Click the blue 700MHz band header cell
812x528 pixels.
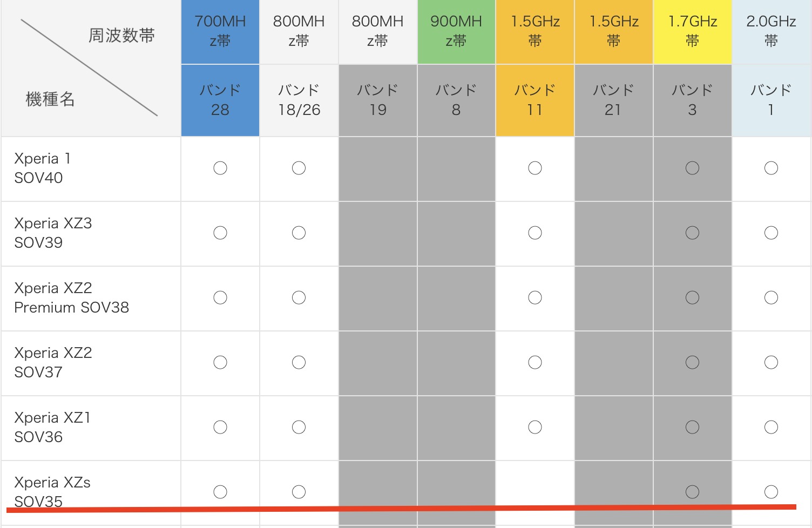point(220,31)
